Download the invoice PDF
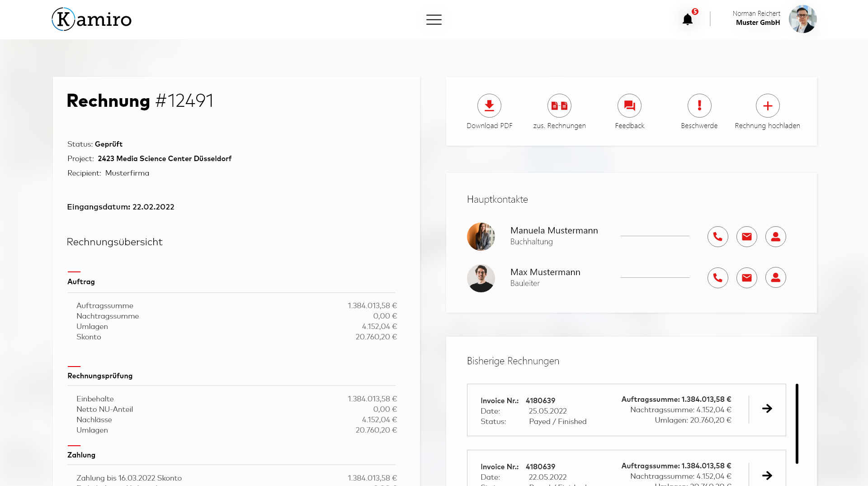The width and height of the screenshot is (868, 486). tap(489, 105)
